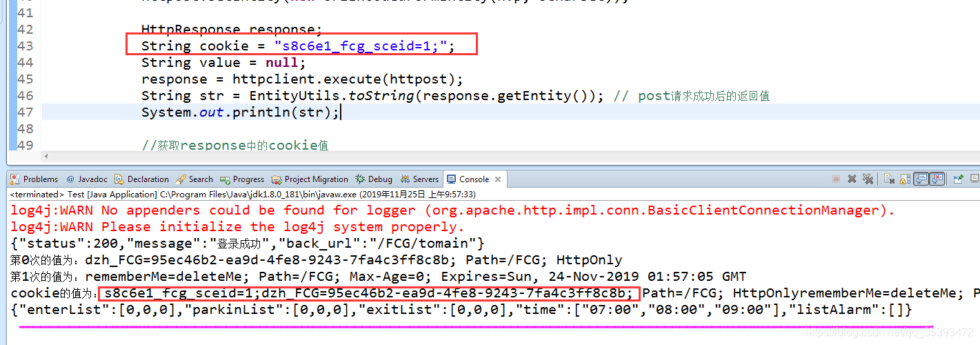Open the Project Migration tab

point(310,179)
